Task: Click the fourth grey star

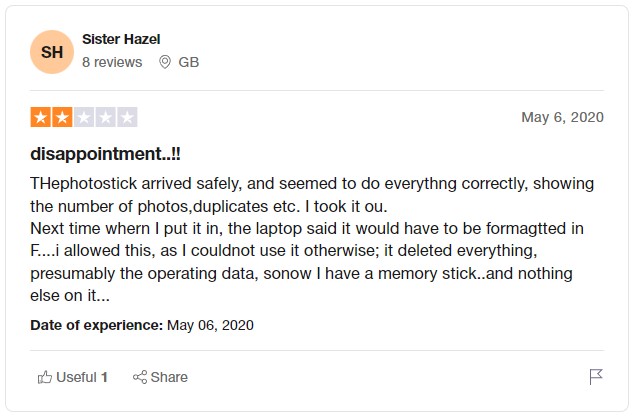Action: click(x=106, y=117)
